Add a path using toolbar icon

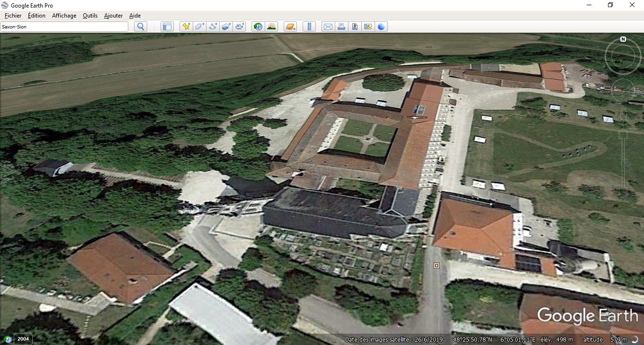click(213, 27)
